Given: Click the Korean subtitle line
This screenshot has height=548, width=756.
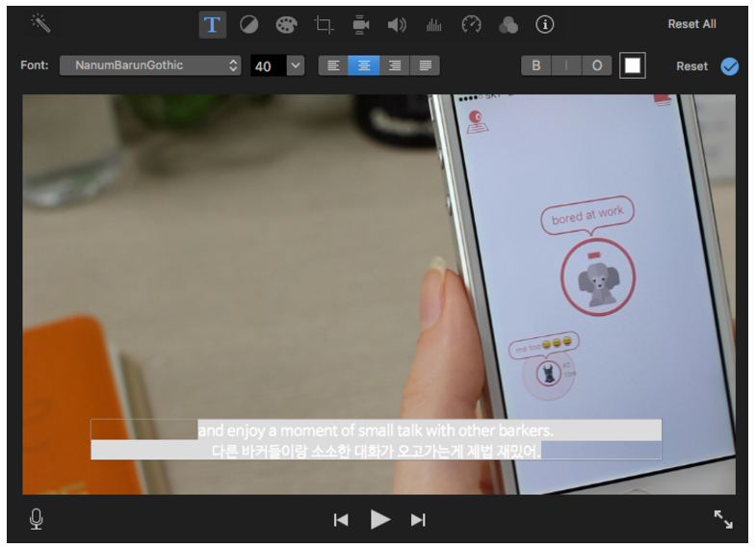Looking at the screenshot, I should (x=376, y=451).
